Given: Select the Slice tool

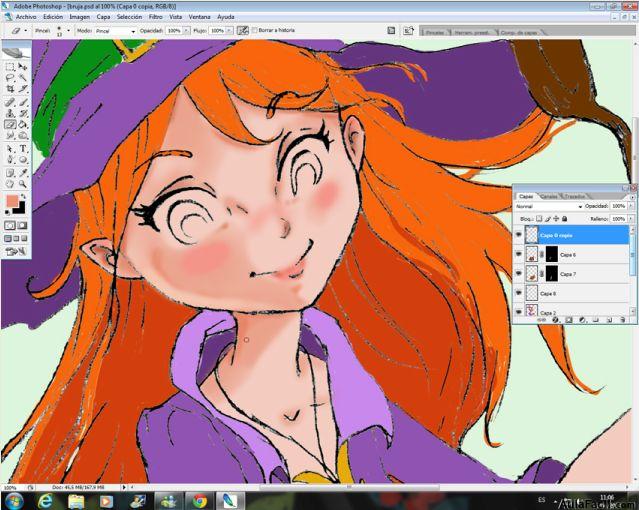Looking at the screenshot, I should click(x=23, y=89).
